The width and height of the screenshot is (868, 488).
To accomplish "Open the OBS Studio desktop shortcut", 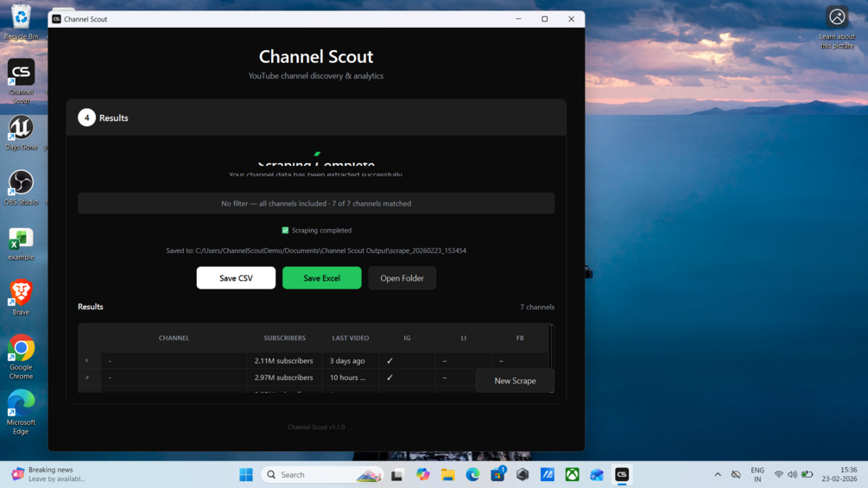I will coord(21,188).
